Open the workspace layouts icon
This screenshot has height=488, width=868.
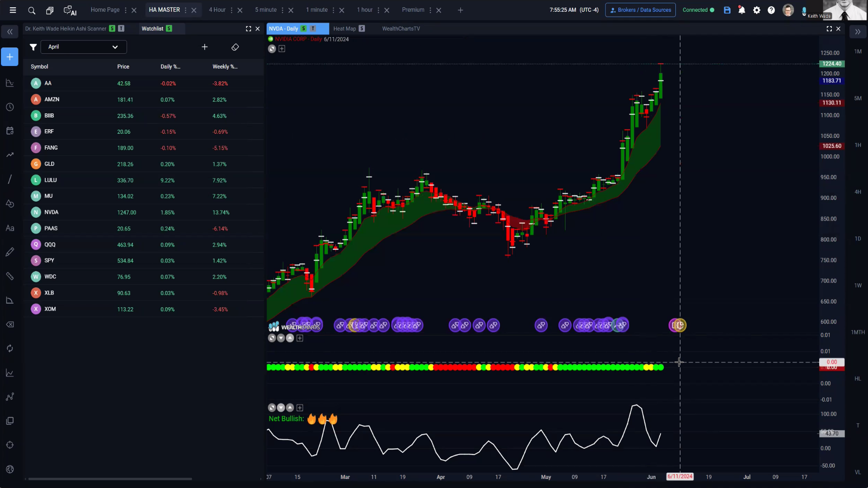point(50,10)
